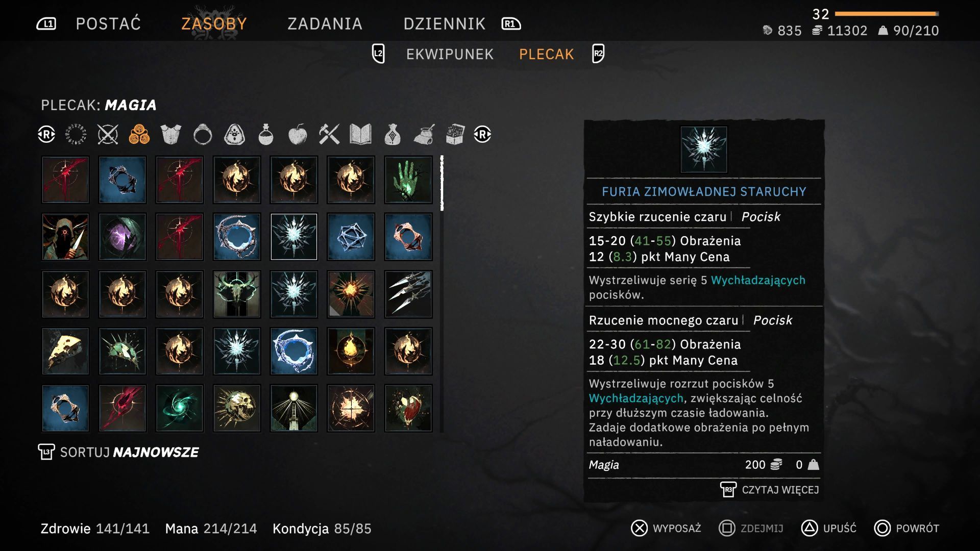
Task: Open the ZADANIA tab
Action: 325,24
